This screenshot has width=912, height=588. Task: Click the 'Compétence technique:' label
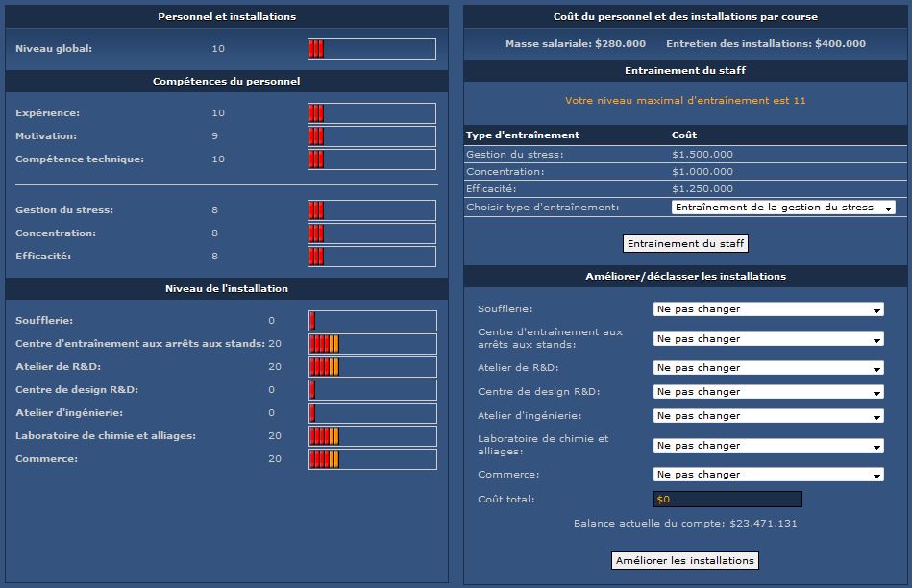click(80, 159)
